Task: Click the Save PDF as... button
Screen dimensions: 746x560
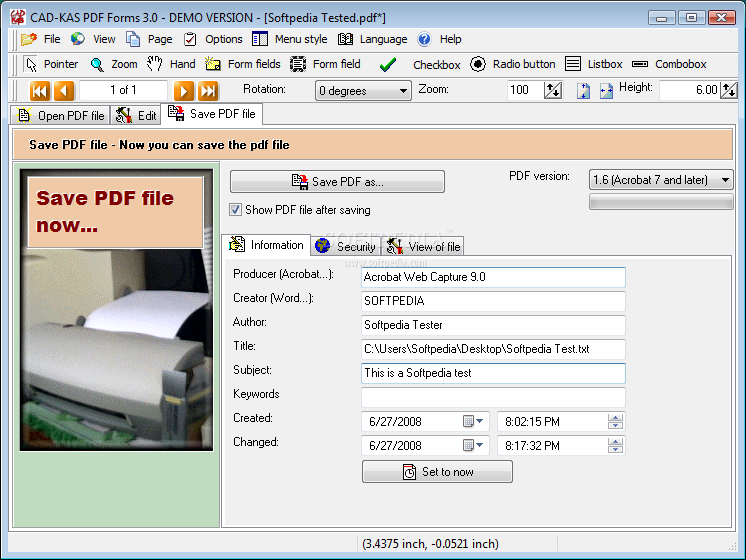Action: (x=337, y=182)
